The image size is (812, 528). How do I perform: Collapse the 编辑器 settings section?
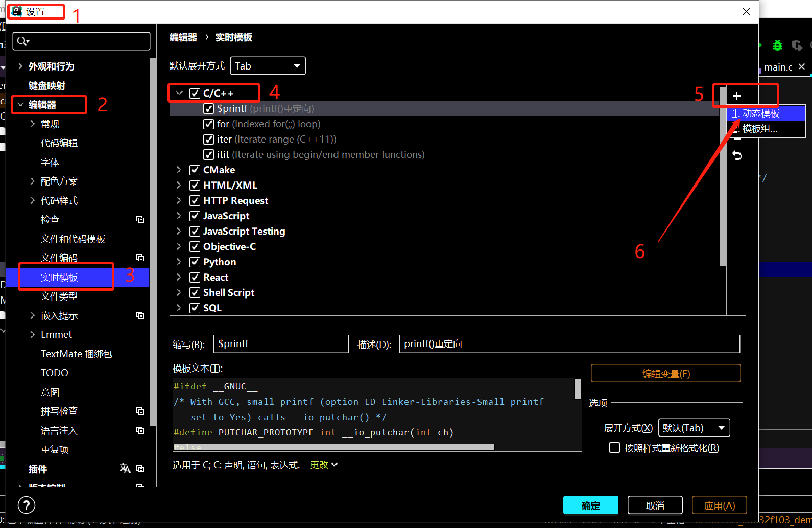20,104
